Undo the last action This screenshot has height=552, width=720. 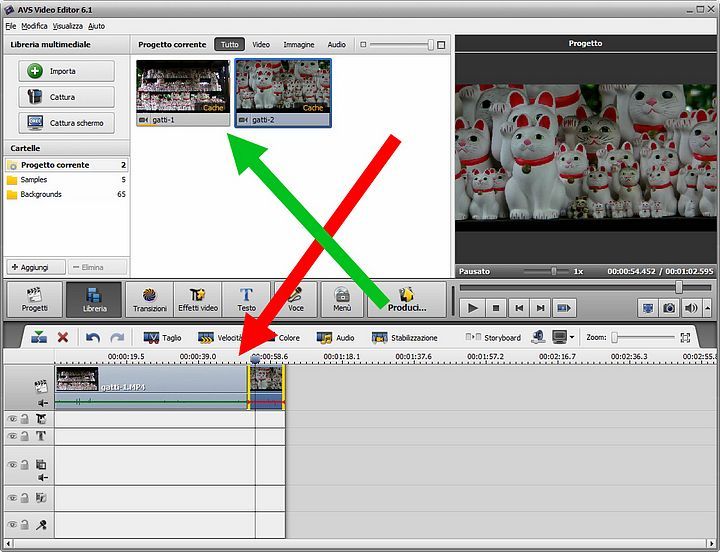pyautogui.click(x=93, y=338)
